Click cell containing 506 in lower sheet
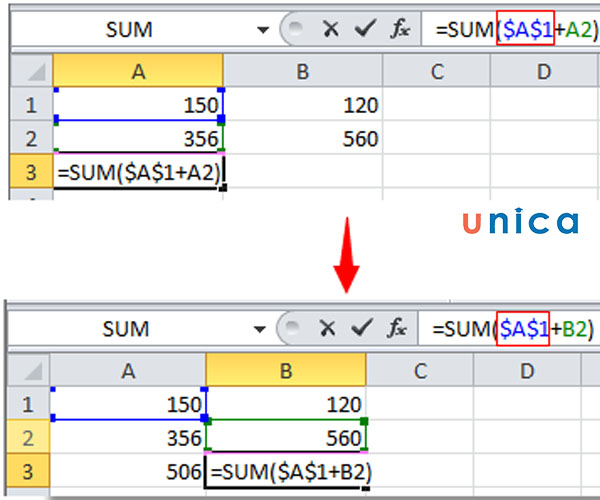The image size is (600, 500). (127, 470)
